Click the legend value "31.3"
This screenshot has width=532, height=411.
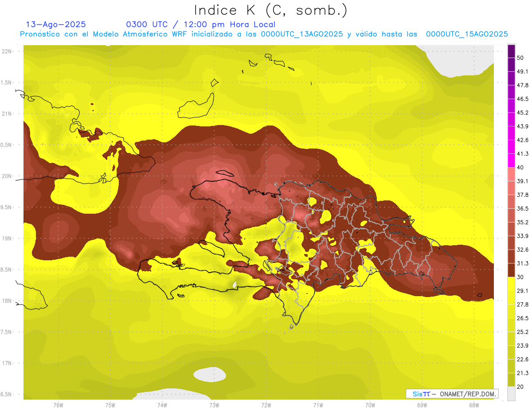(523, 263)
